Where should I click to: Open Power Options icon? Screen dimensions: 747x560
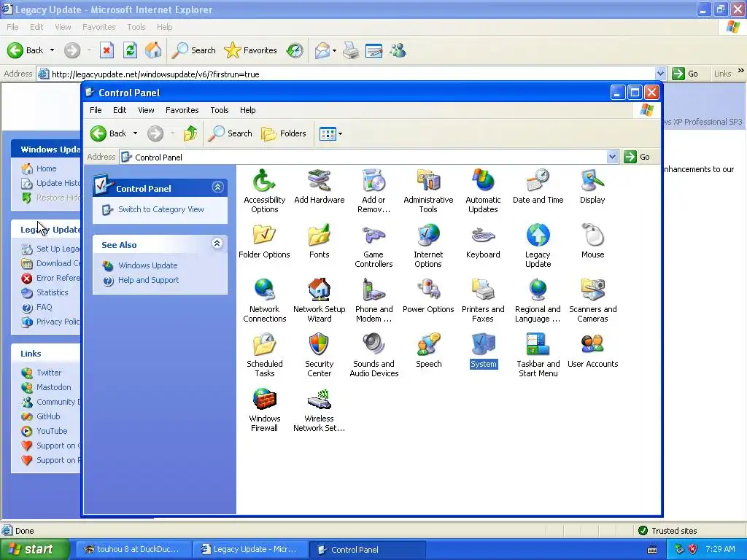[427, 296]
